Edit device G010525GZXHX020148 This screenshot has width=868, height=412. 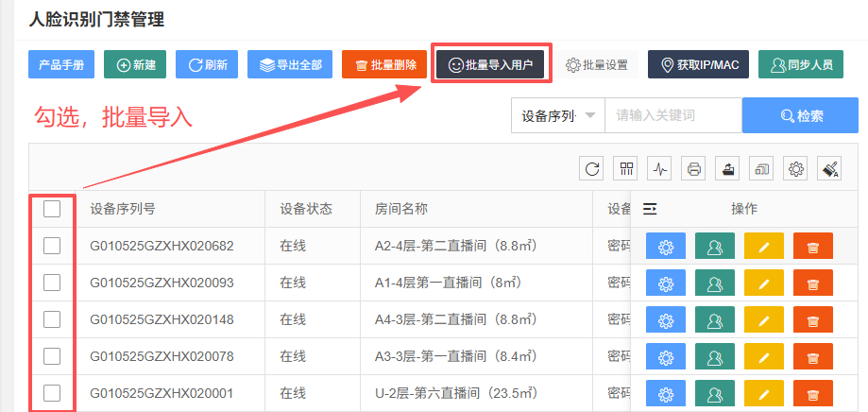pyautogui.click(x=764, y=319)
